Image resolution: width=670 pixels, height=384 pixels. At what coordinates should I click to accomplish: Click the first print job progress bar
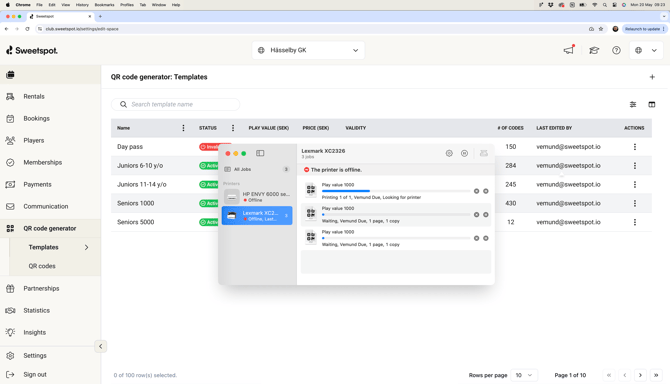[396, 191]
